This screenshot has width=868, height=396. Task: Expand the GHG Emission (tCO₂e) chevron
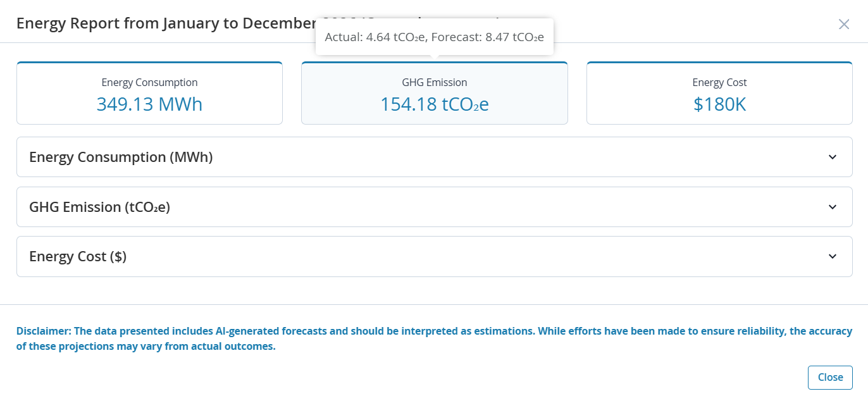pos(833,207)
